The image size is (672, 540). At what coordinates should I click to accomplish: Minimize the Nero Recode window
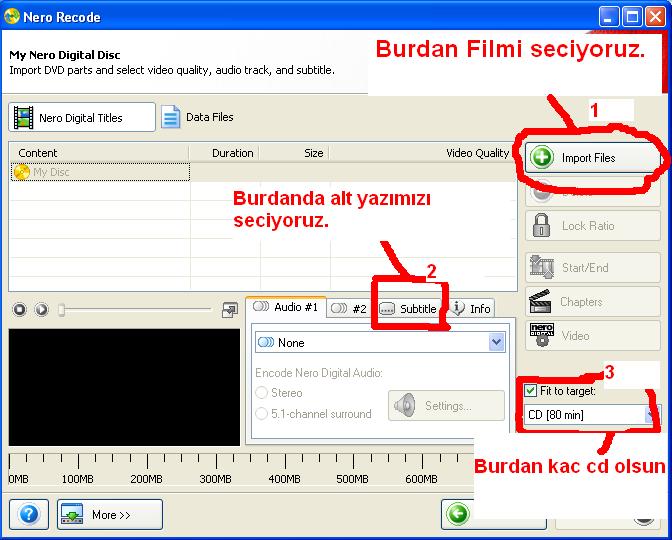pyautogui.click(x=608, y=17)
